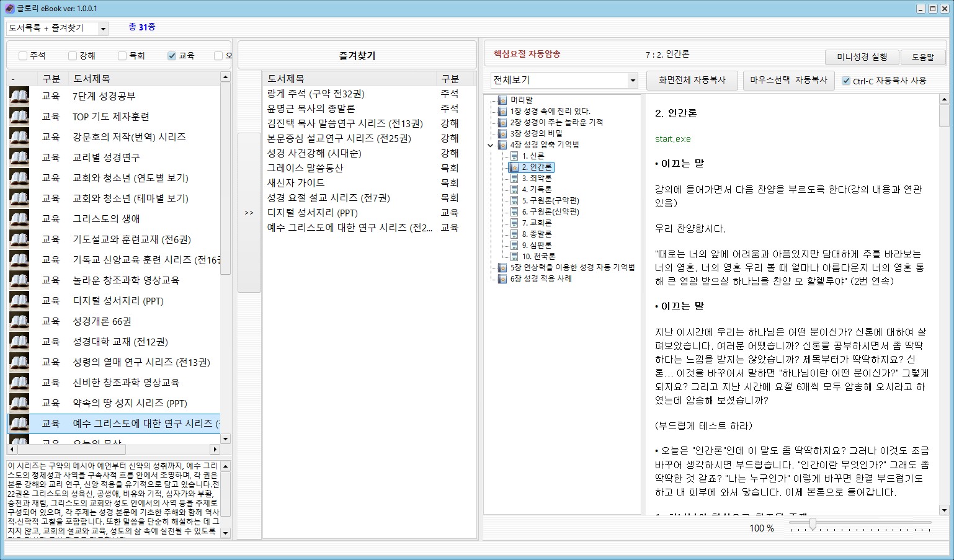Click the 미니성경 실행 button

pos(862,57)
